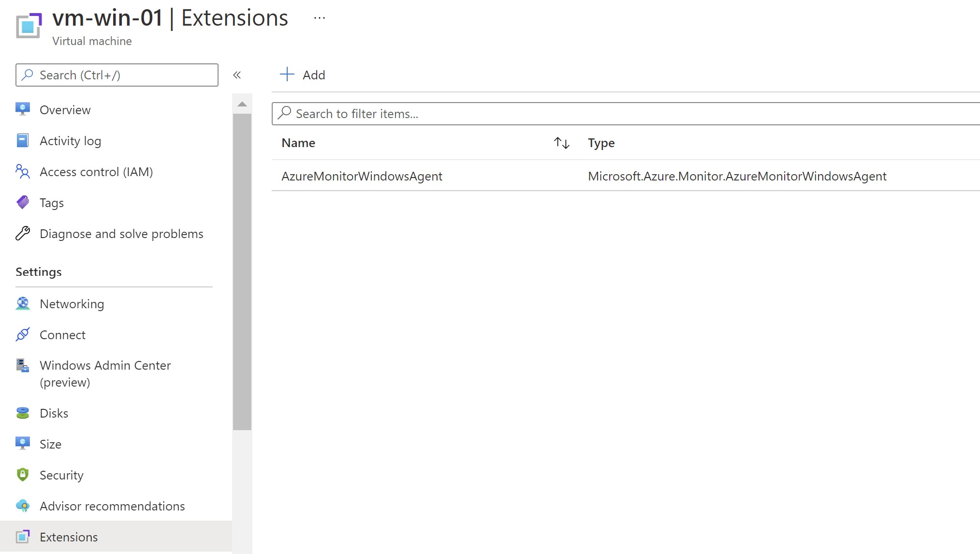Click the sidebar vertical scrollbar thumb

(242, 272)
